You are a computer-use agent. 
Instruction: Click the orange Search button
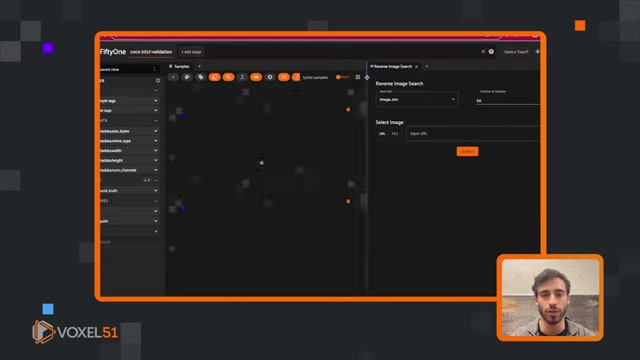pos(467,151)
